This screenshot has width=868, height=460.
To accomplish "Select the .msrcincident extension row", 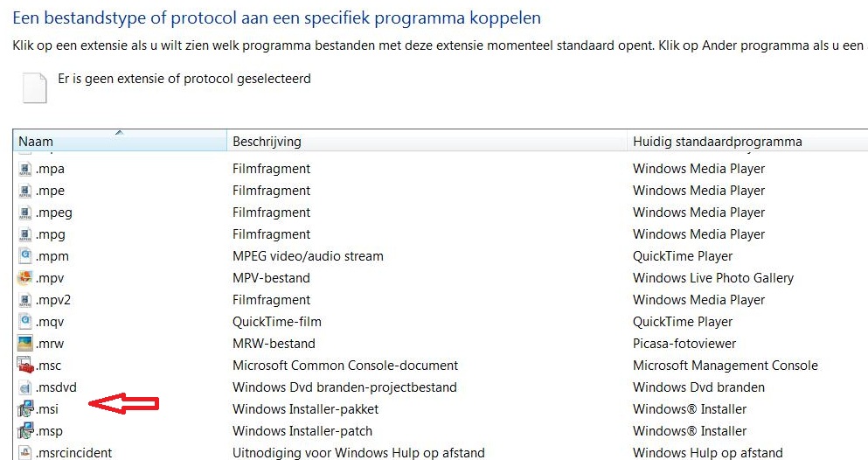I will coord(73,453).
